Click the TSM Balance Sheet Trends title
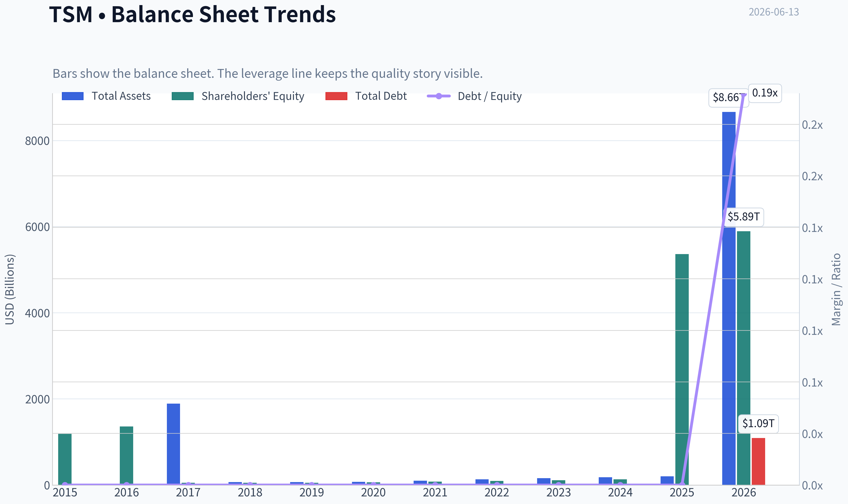 192,15
